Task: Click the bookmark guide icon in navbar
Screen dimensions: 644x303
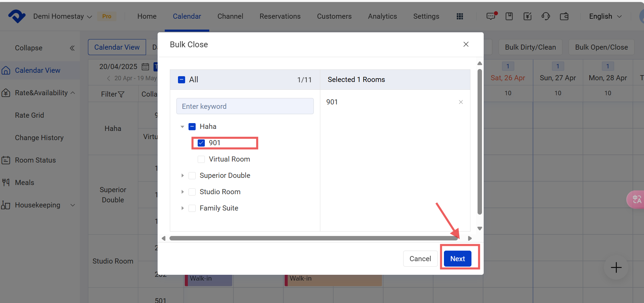Action: [509, 16]
